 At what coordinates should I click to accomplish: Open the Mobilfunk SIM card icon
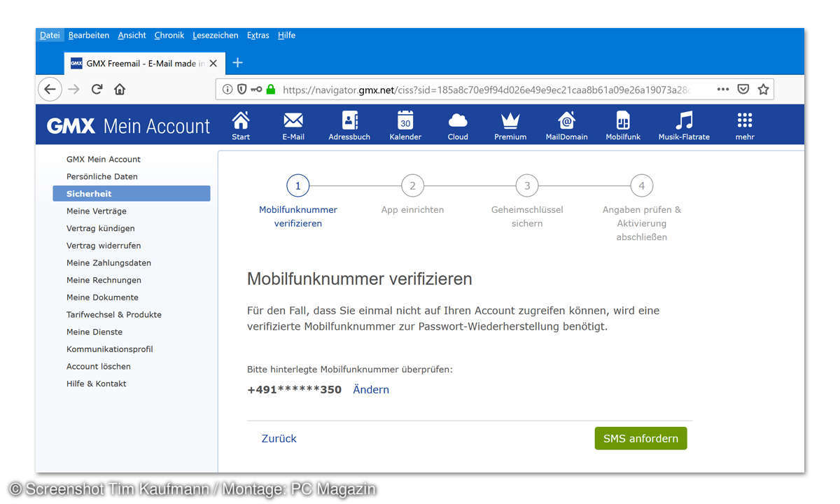[x=623, y=120]
